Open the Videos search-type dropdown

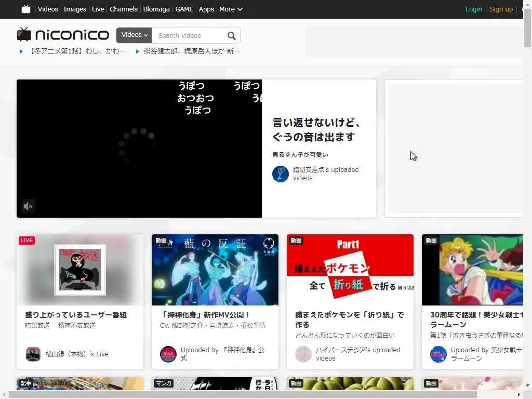[134, 35]
